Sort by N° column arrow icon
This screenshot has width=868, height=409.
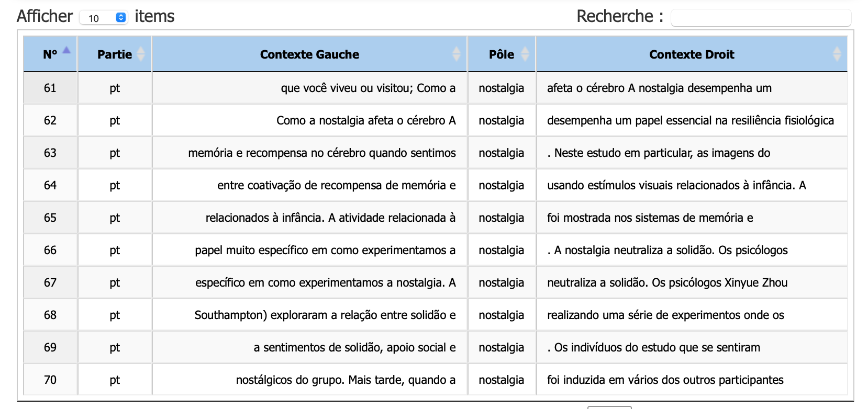pyautogui.click(x=66, y=51)
